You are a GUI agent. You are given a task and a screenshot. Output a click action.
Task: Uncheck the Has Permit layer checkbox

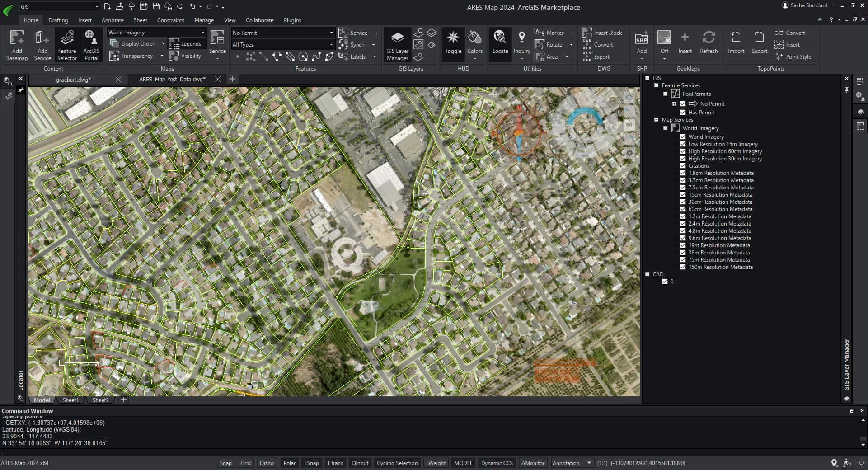pos(683,113)
